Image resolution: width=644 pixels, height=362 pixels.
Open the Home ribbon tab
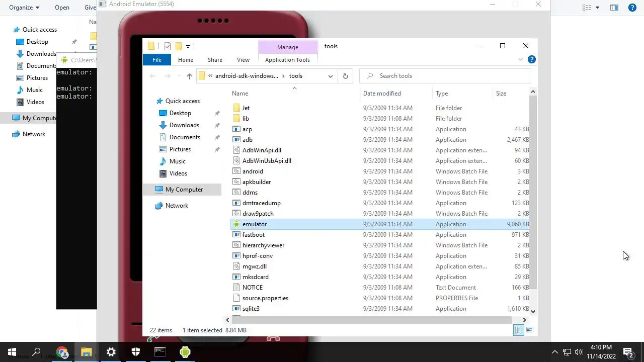pyautogui.click(x=186, y=60)
